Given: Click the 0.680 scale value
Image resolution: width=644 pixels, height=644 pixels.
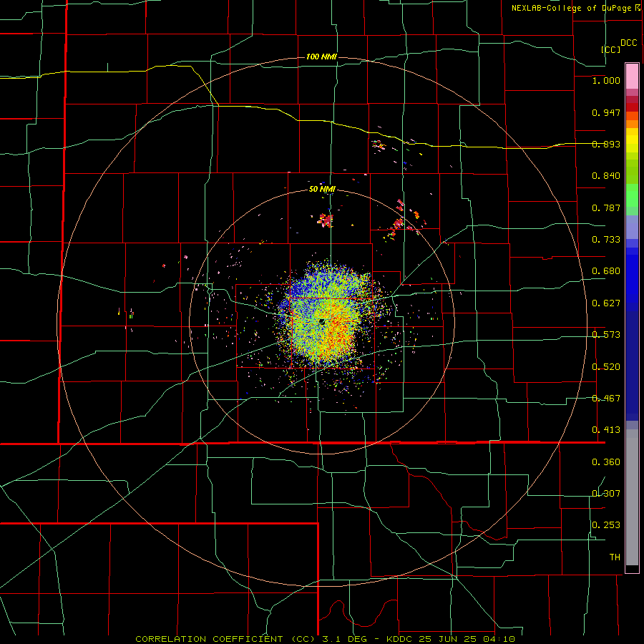Looking at the screenshot, I should tap(606, 271).
